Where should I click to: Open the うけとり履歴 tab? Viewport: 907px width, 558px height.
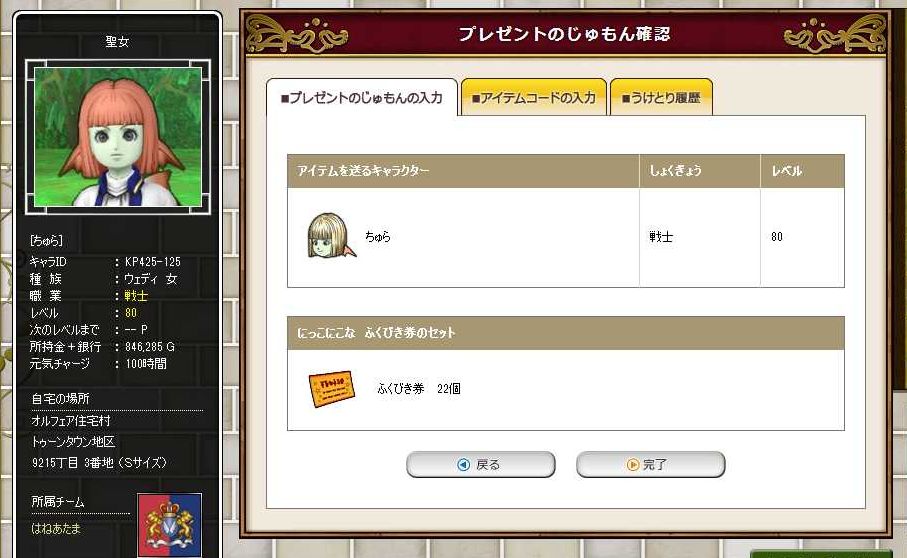661,98
